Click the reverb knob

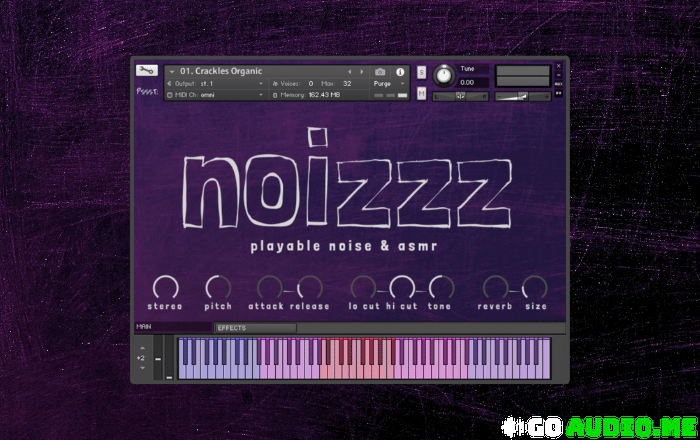pos(494,288)
